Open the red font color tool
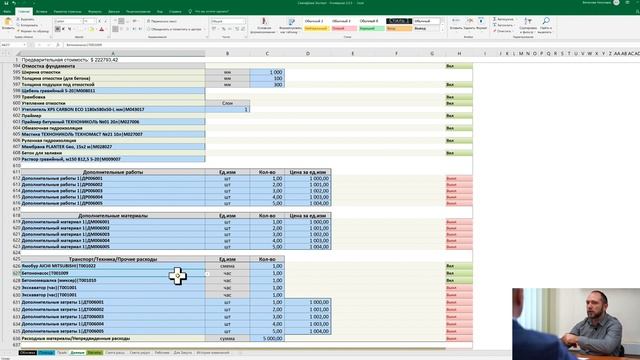Viewport: 640px width, 360px height. (102, 29)
